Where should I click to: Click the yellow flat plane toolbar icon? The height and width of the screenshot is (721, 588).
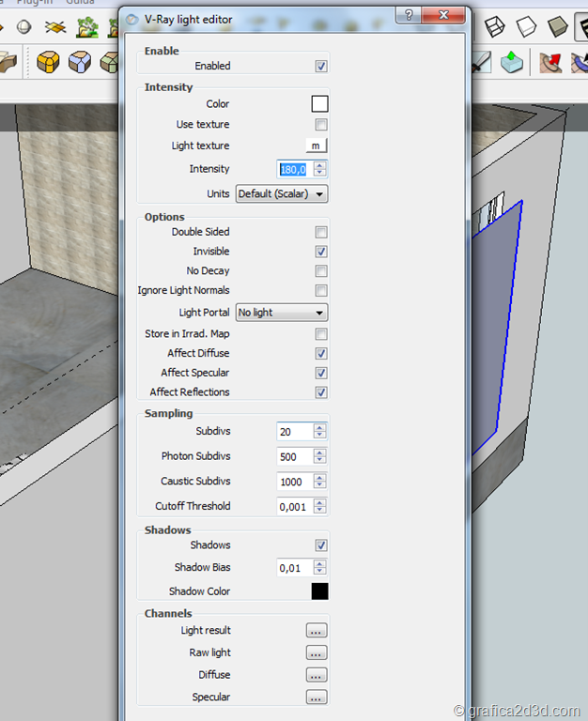(54, 26)
